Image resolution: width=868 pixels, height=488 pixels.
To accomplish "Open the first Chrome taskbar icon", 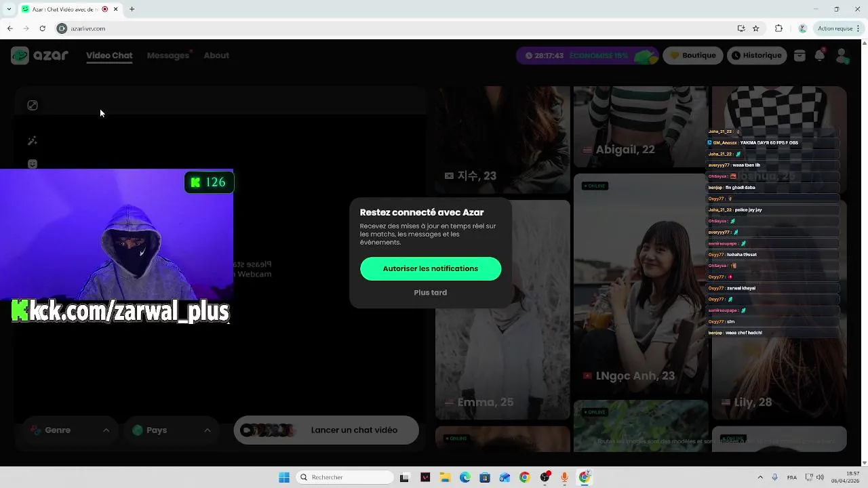I will (524, 477).
